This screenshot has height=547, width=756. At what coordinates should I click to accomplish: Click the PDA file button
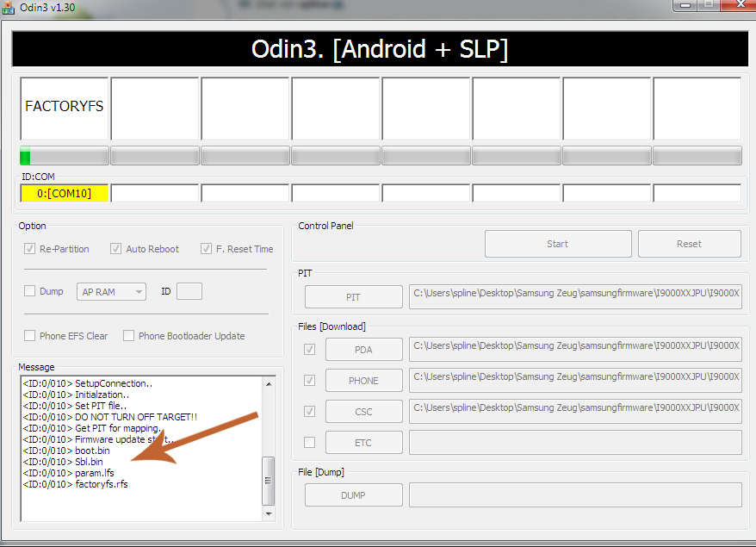click(x=364, y=350)
